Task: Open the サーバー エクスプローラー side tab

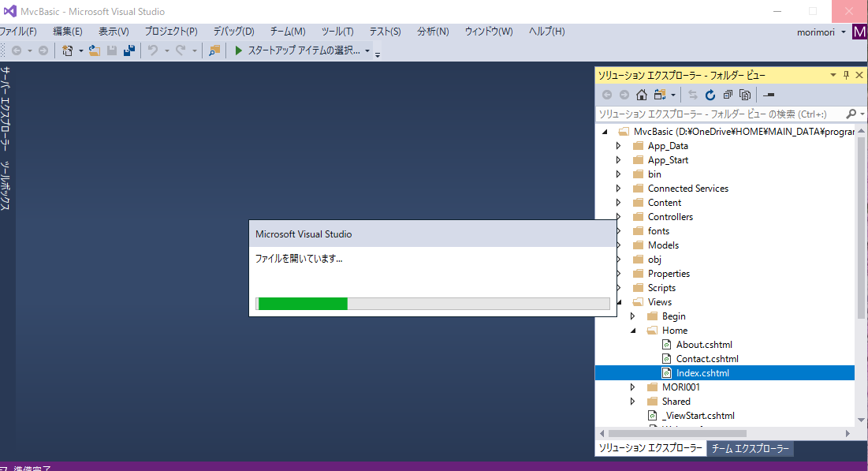Action: [5, 109]
